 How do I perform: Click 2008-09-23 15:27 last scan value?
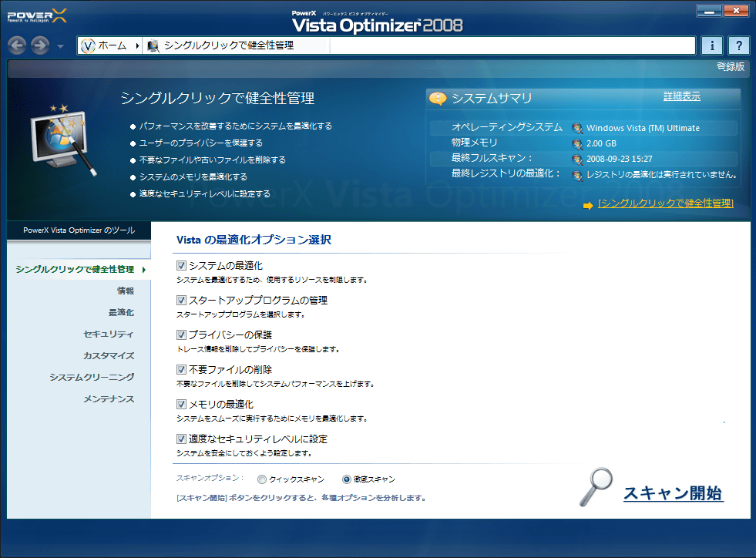[619, 159]
